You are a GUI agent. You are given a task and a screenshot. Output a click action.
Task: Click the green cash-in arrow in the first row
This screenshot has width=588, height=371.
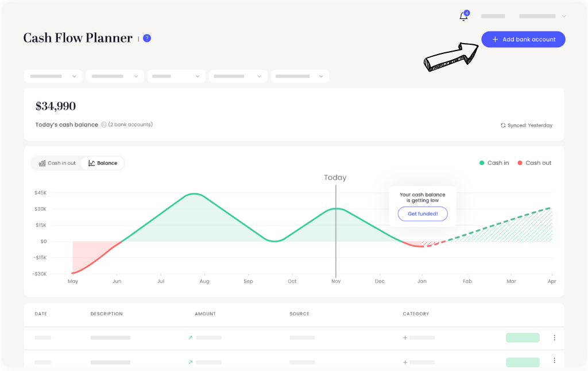190,338
